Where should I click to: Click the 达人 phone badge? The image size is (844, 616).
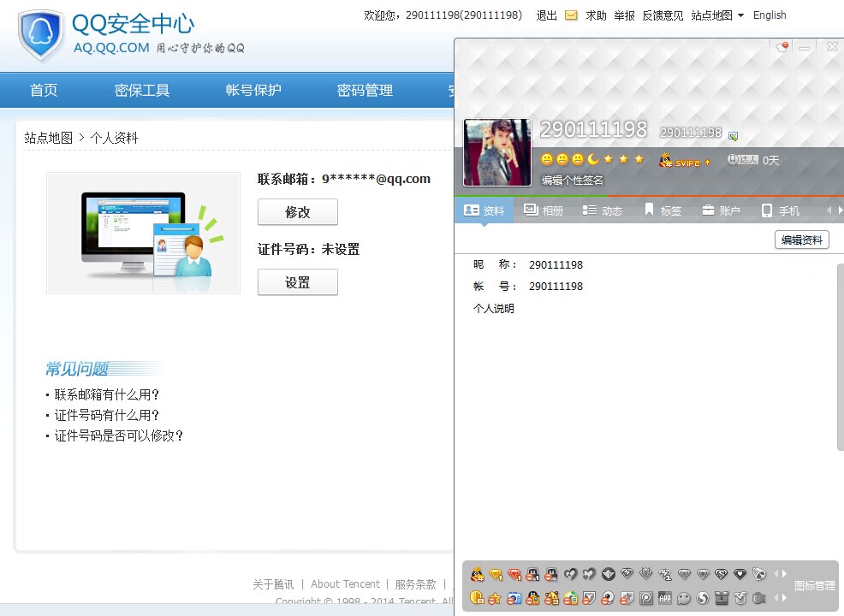coord(742,159)
